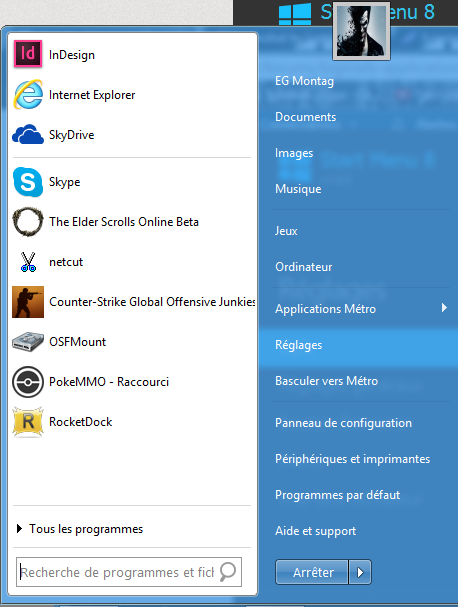Select the InDesign label text
Screen dimensions: 458x607
pyautogui.click(x=72, y=55)
